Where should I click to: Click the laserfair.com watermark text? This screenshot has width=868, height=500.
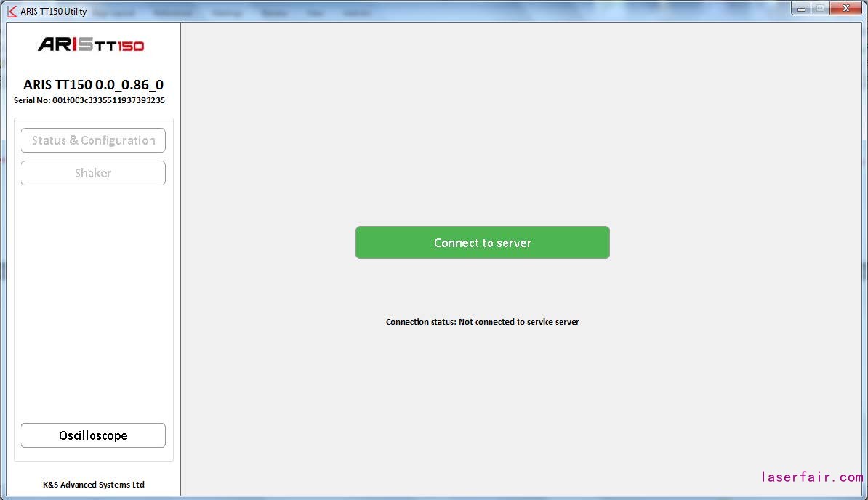point(811,477)
